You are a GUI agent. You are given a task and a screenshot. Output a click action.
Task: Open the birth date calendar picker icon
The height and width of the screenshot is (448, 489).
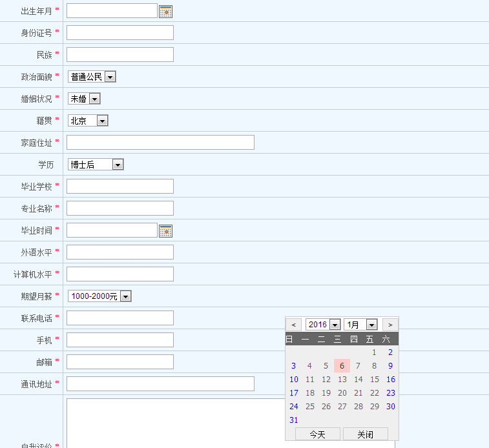pos(165,11)
